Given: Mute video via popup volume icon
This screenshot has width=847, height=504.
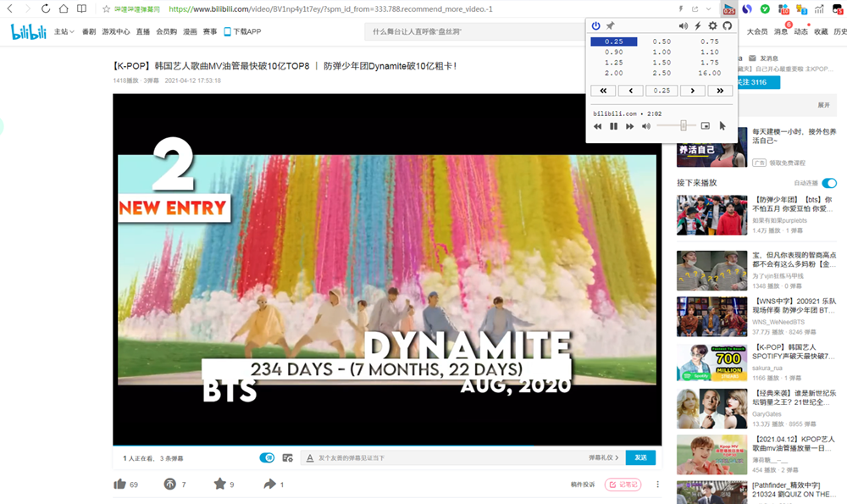Looking at the screenshot, I should [x=646, y=126].
